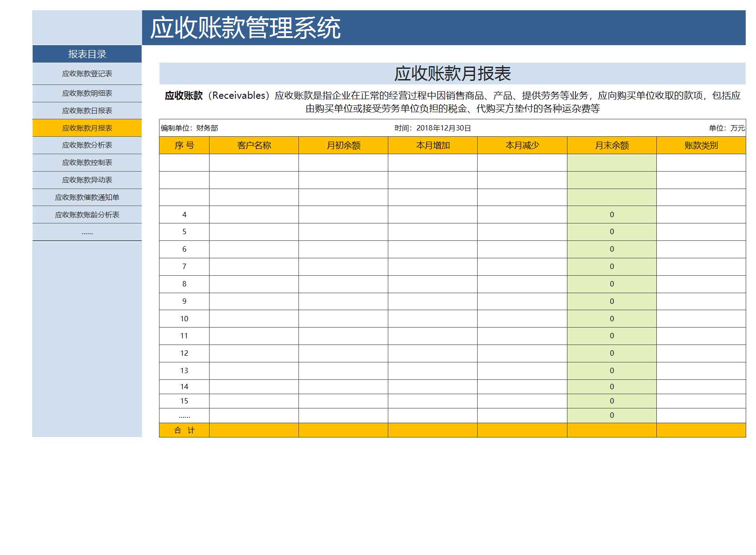756x555 pixels.
Task: Select the 应收账款月报表 report title
Action: coord(453,74)
